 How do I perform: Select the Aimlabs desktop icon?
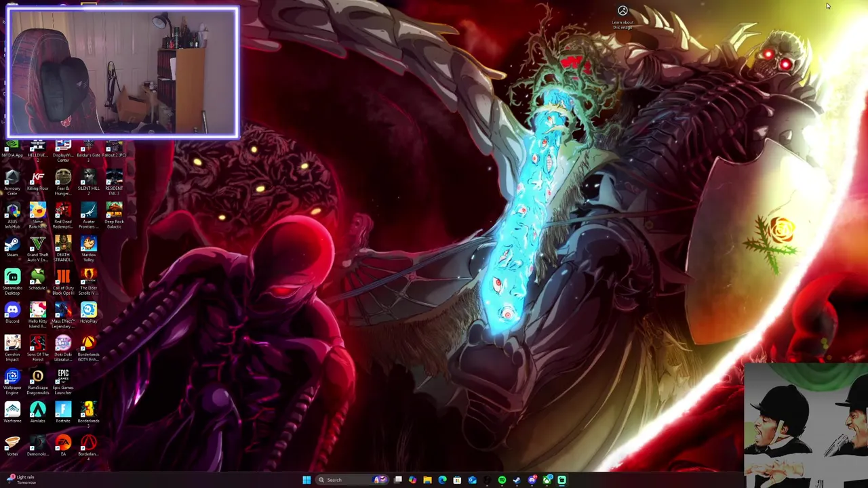pyautogui.click(x=38, y=413)
